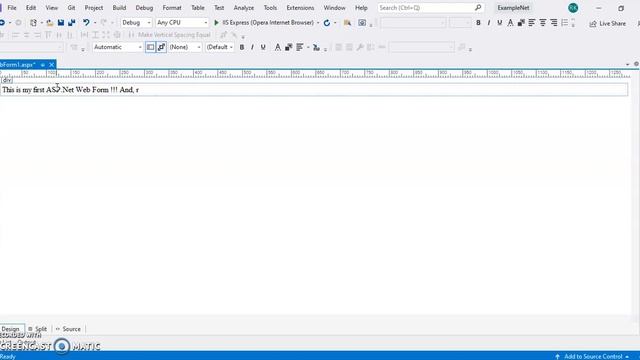This screenshot has height=360, width=640.
Task: Click the upward arrow icon beside Add to Source Control
Action: click(557, 356)
